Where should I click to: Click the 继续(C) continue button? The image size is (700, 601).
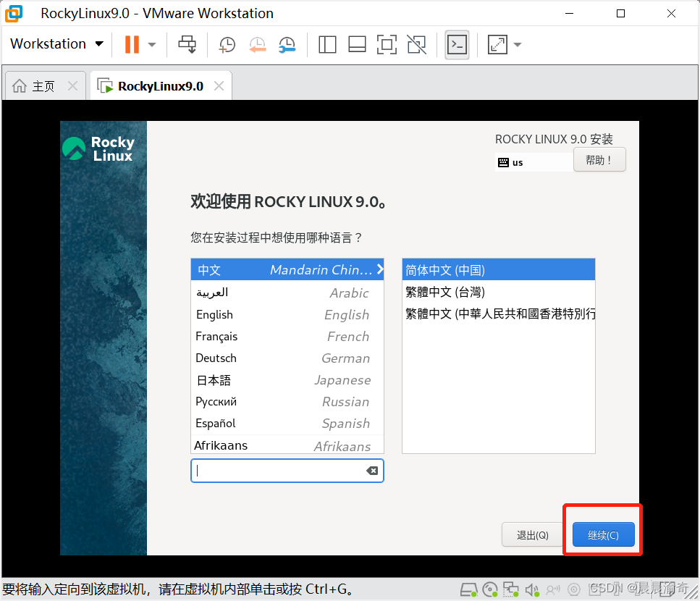(x=603, y=535)
